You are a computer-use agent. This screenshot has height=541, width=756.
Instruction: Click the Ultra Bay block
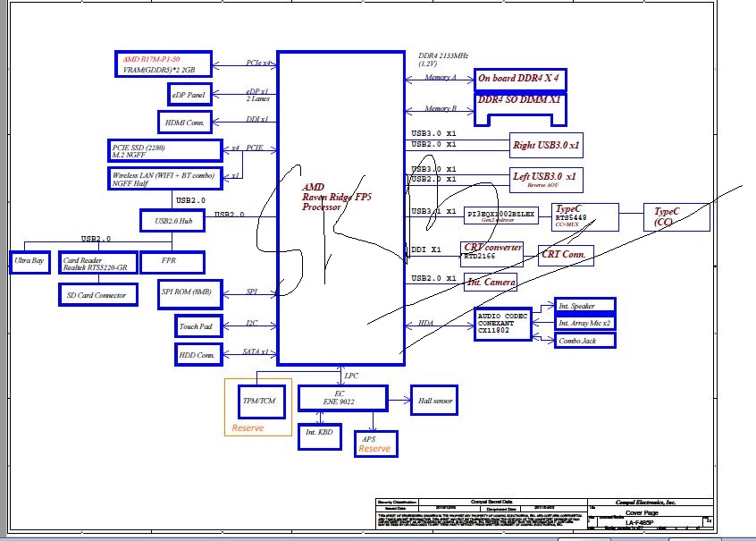pos(29,262)
